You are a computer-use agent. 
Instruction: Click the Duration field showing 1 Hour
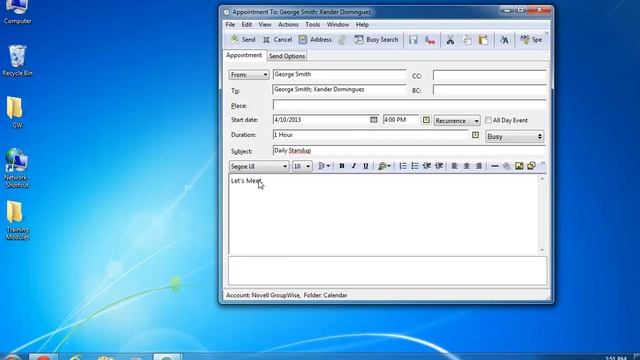pos(371,135)
